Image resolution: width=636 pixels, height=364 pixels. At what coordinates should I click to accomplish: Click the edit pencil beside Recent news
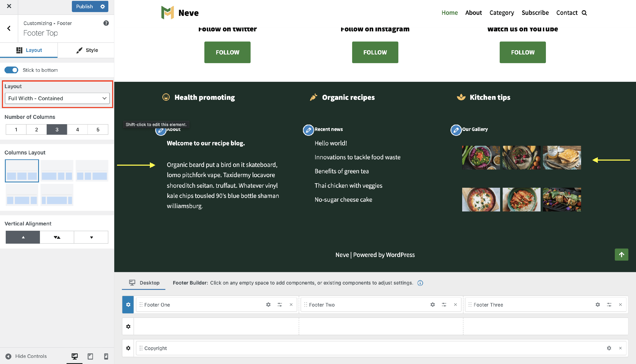tap(308, 130)
